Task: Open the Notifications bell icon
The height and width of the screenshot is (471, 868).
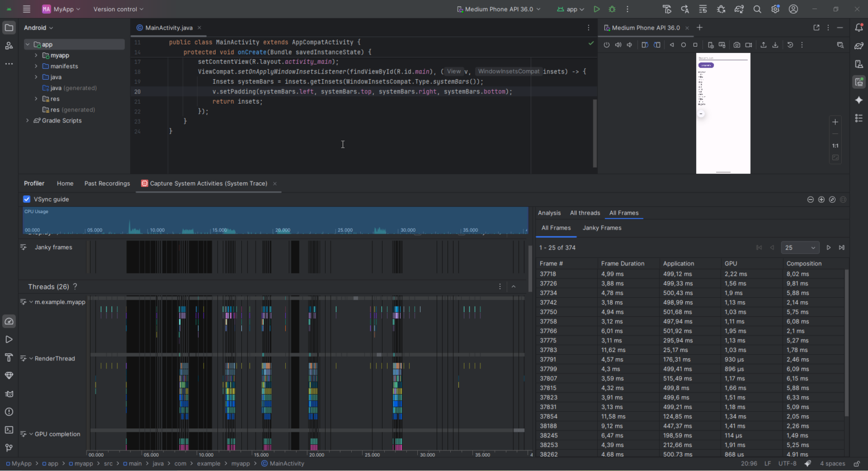Action: (859, 27)
